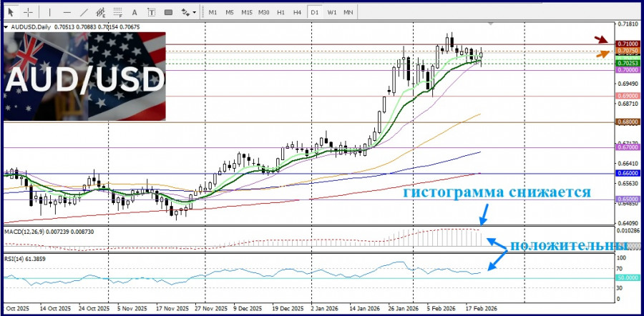Click the M15 timeframe button
Screen dimensions: 644x316
(246, 12)
